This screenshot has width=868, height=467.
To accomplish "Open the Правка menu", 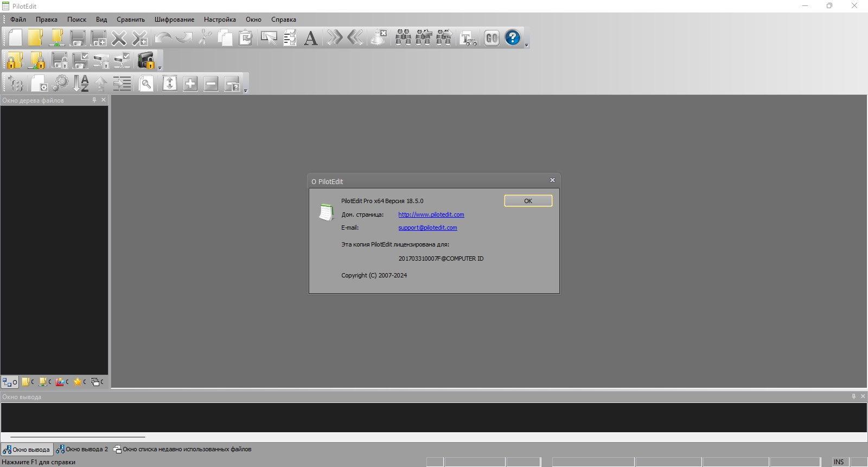I will click(x=47, y=20).
